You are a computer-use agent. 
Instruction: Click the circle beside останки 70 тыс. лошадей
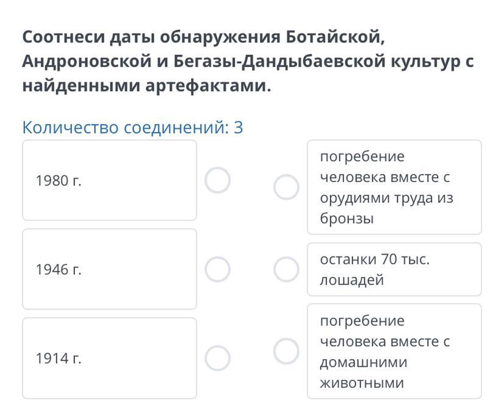(286, 269)
